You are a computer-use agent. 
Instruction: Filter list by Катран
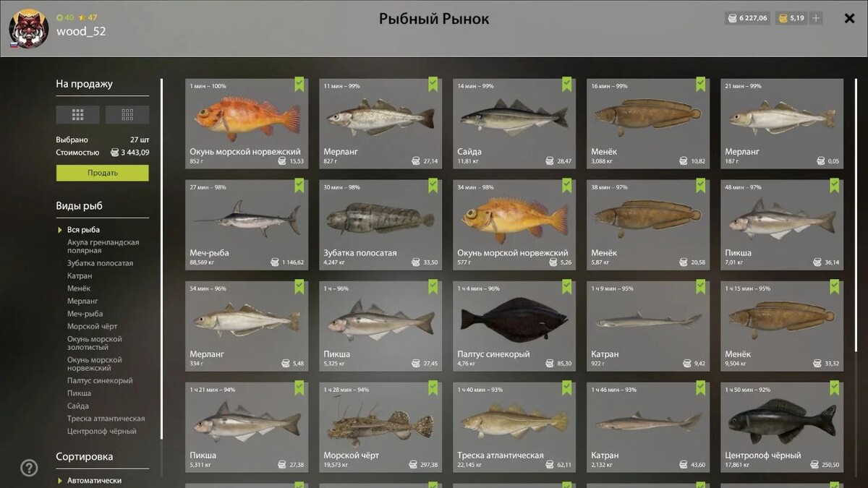80,276
